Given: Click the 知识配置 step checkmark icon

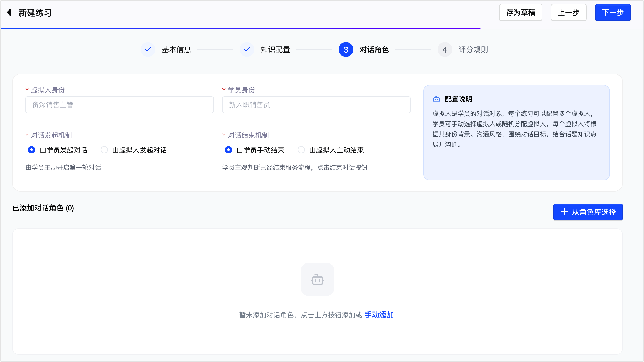Looking at the screenshot, I should pyautogui.click(x=247, y=49).
